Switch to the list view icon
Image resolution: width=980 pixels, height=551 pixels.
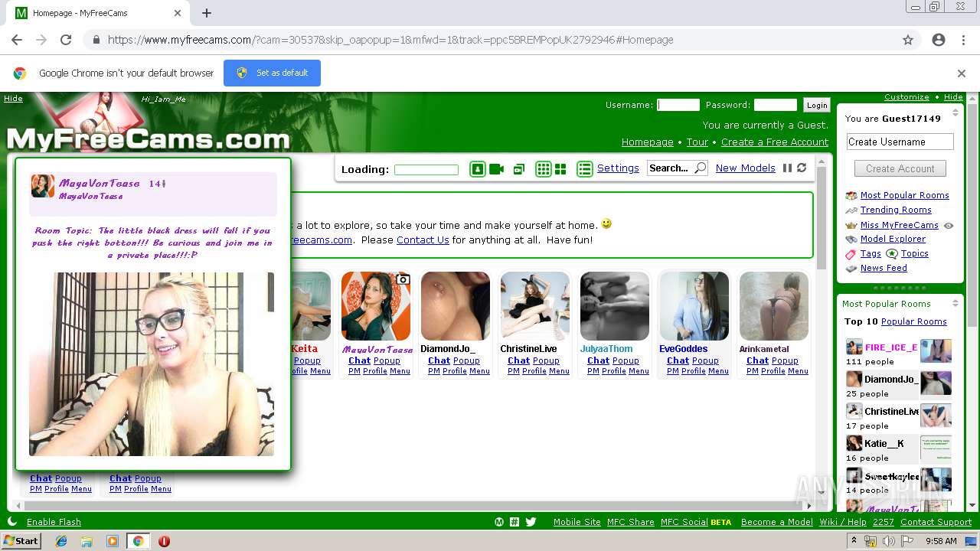coord(585,169)
